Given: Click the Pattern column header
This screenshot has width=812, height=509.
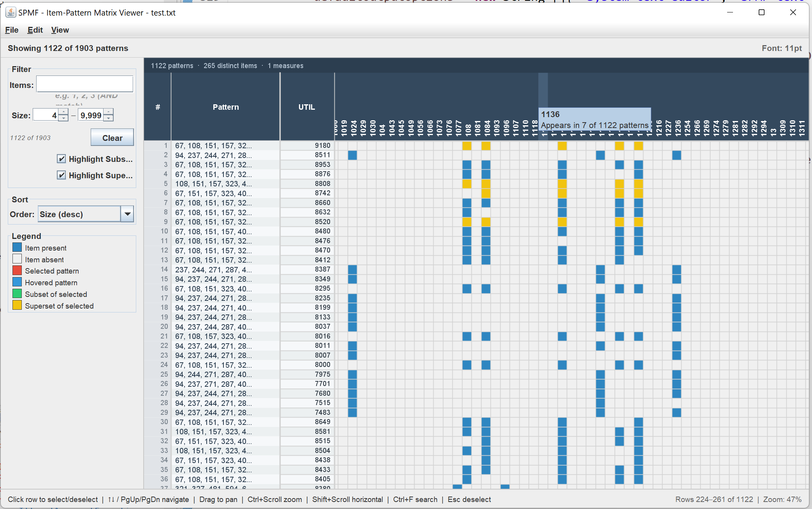Looking at the screenshot, I should (225, 107).
